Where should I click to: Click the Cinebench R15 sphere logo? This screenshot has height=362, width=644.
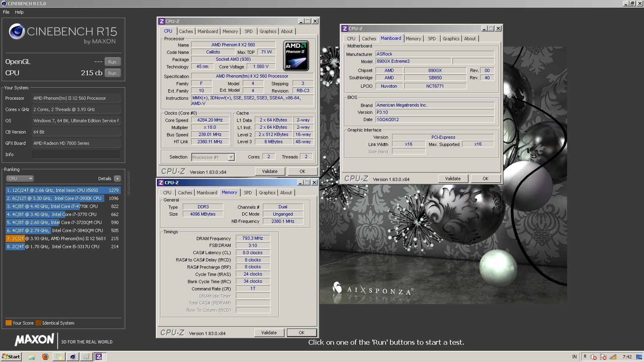17,31
